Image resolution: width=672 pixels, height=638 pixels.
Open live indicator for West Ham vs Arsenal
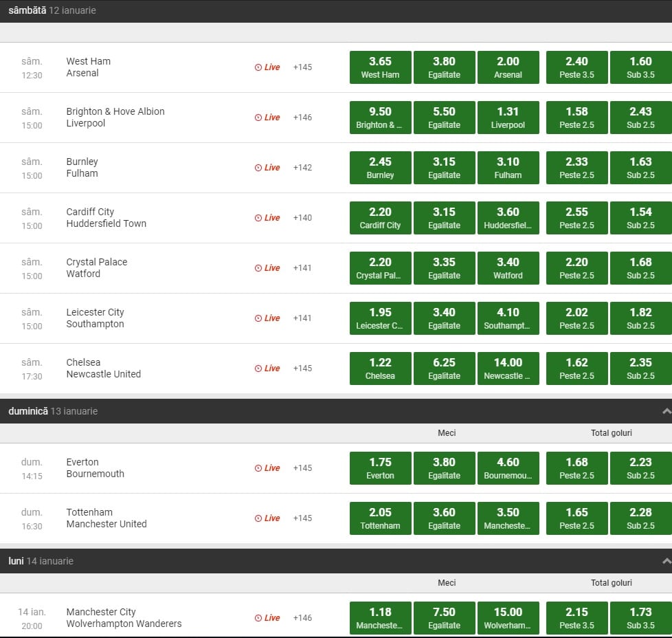(x=267, y=67)
